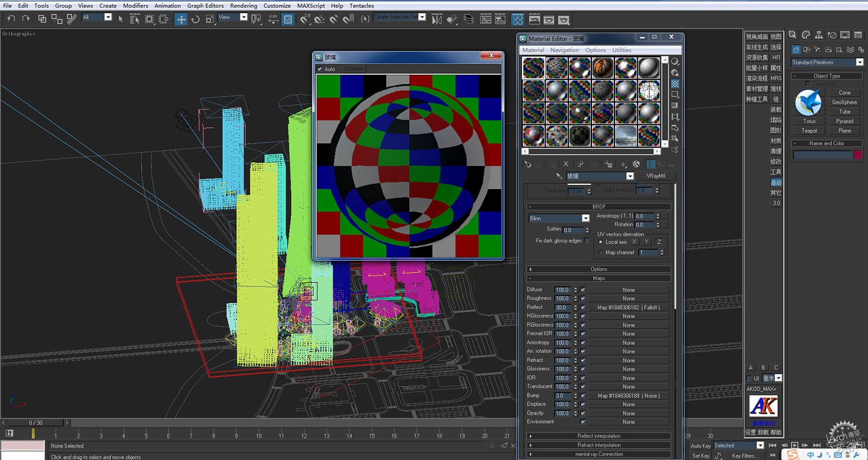This screenshot has width=868, height=460.
Task: Open Navigation menu in Material Editor
Action: 564,50
